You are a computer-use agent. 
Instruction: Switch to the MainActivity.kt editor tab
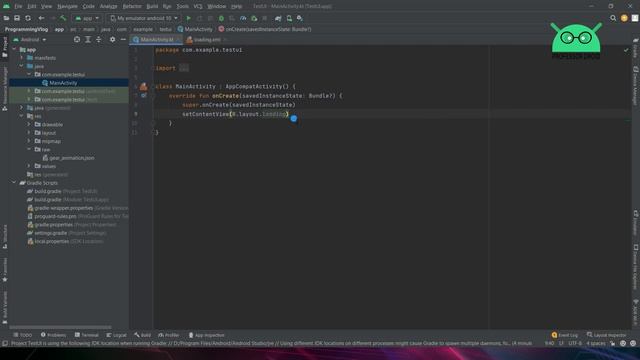pyautogui.click(x=156, y=40)
